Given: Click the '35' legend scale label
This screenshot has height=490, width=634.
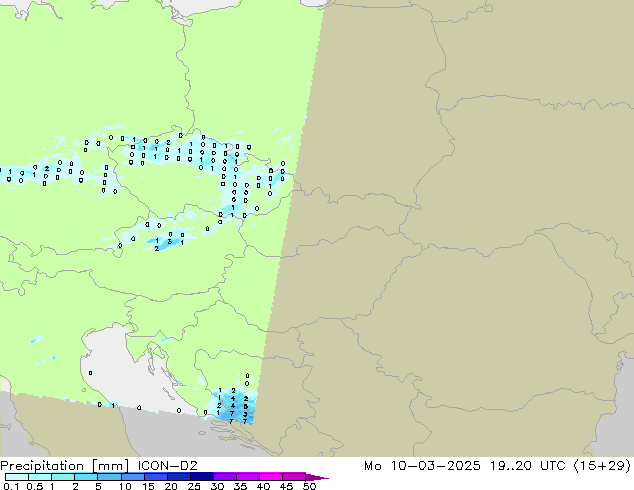Looking at the screenshot, I should [x=240, y=486].
